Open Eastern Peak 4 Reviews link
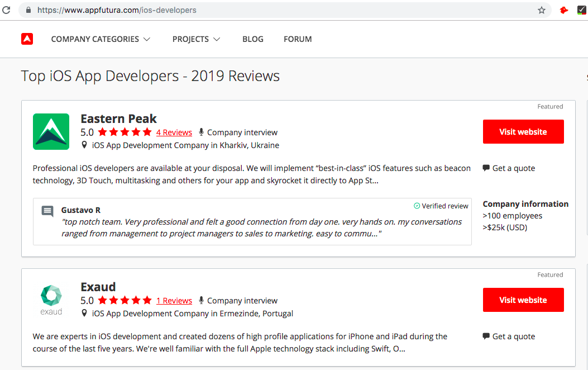The height and width of the screenshot is (370, 588). [174, 132]
